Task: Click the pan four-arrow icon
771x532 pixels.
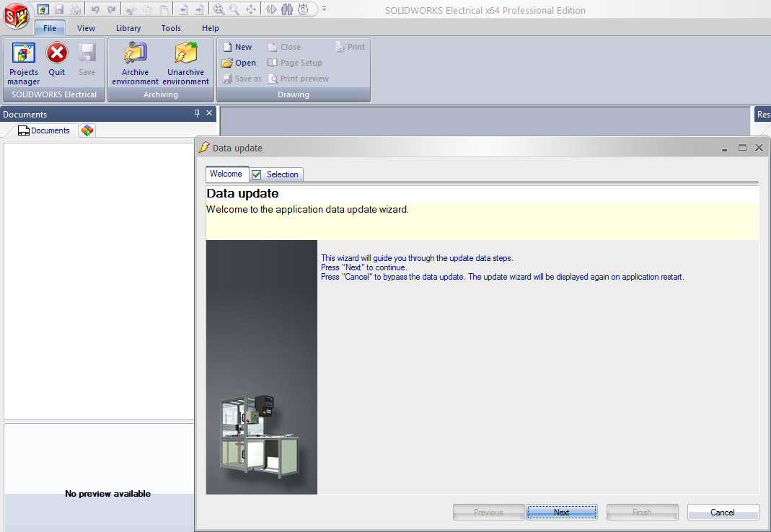Action: 251,9
